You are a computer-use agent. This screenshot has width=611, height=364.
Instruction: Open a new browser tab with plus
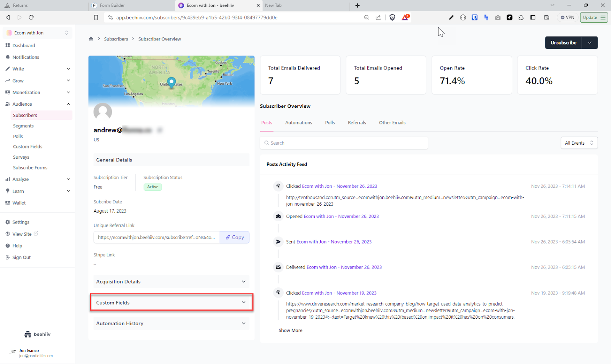pyautogui.click(x=357, y=5)
